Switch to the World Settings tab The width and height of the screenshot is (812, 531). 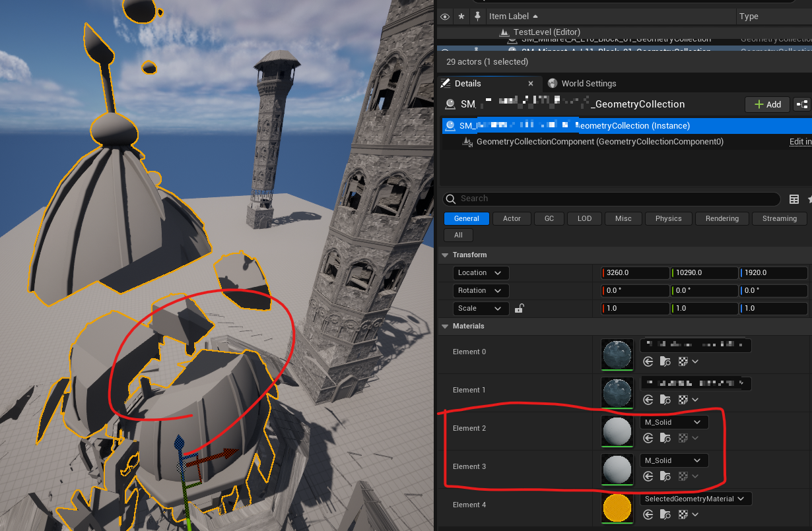click(582, 84)
